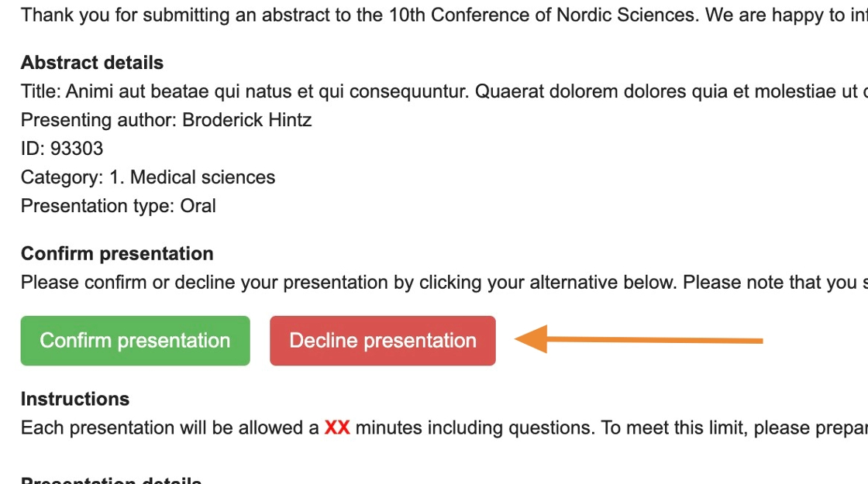The image size is (868, 484).
Task: Select the Abstract details heading
Action: [x=92, y=63]
